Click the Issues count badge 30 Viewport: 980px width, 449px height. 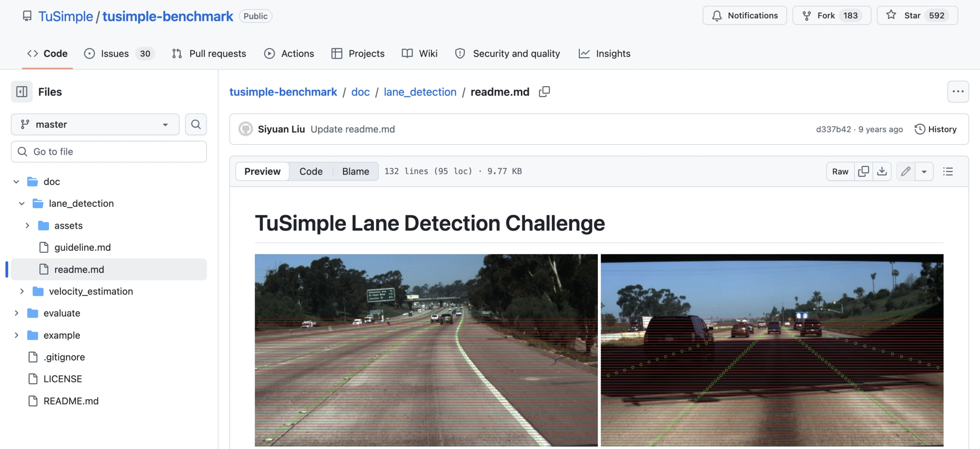[x=145, y=54]
